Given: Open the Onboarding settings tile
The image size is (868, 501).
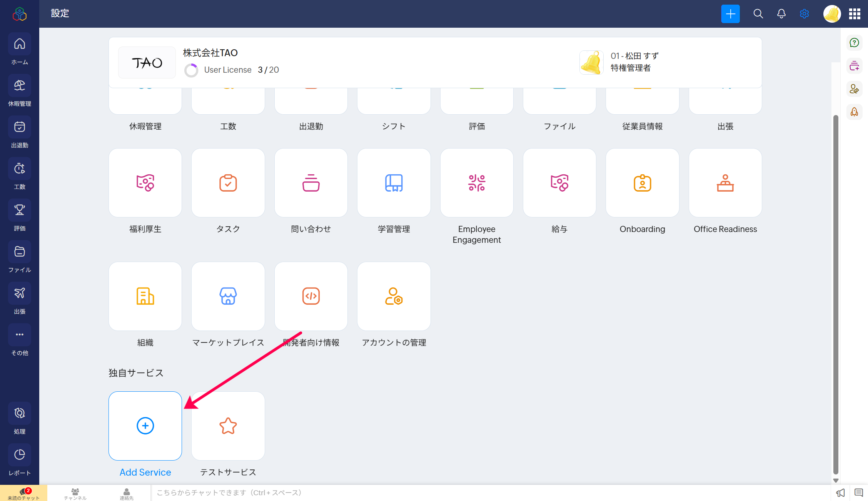Looking at the screenshot, I should click(642, 183).
